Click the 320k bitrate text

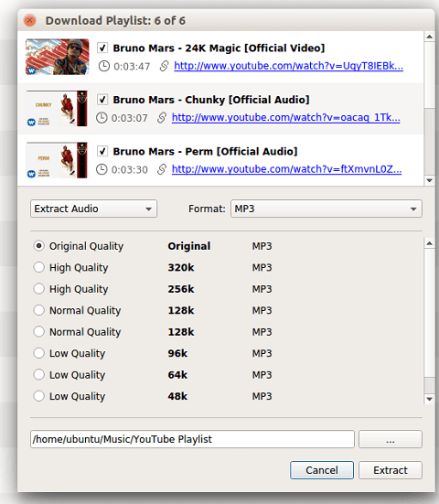[181, 267]
